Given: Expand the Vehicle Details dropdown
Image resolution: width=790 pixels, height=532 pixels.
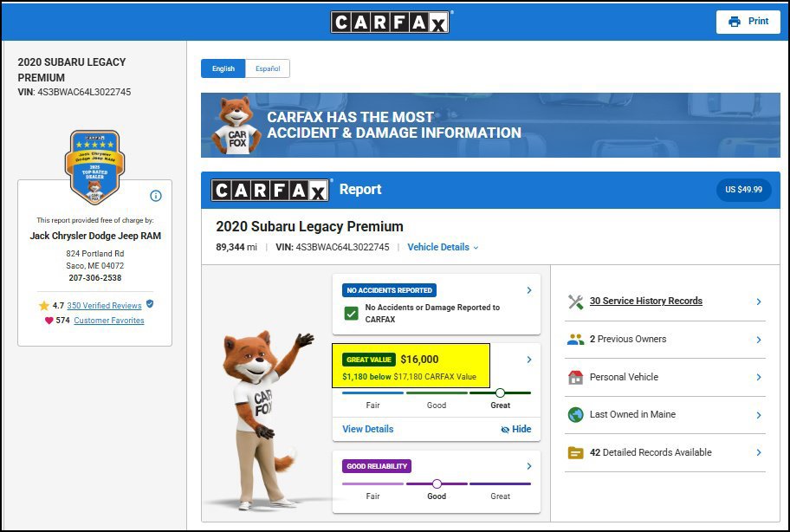Looking at the screenshot, I should [x=443, y=247].
